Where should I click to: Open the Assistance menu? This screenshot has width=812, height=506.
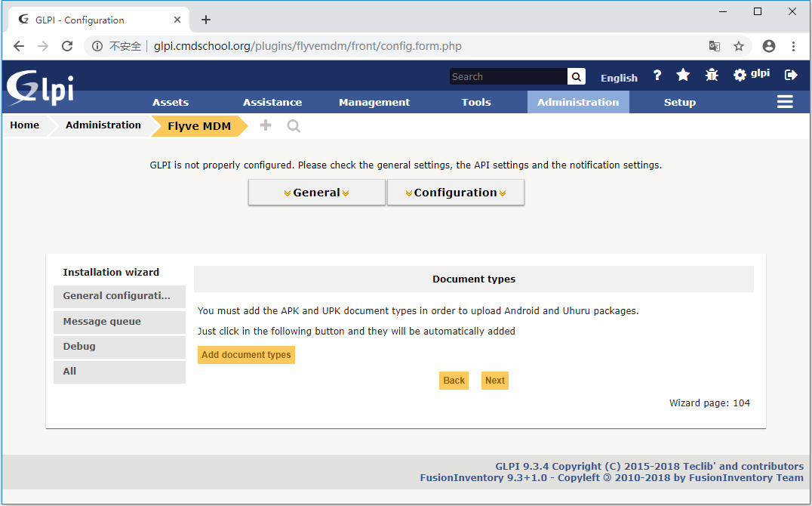[x=272, y=102]
